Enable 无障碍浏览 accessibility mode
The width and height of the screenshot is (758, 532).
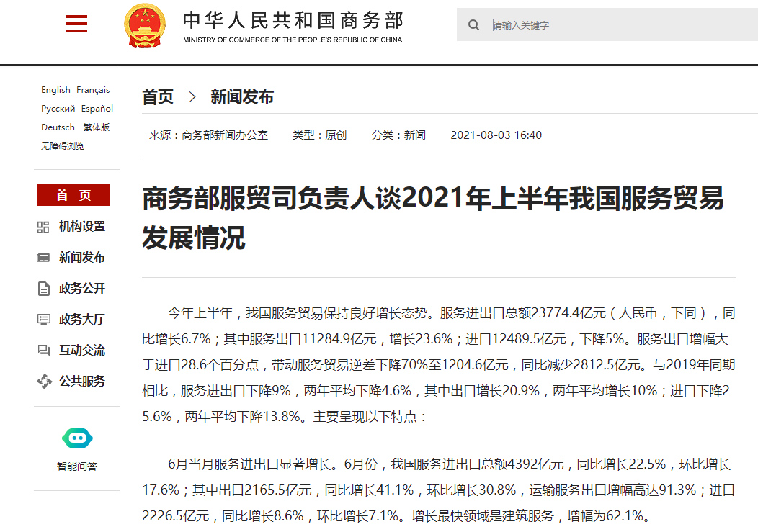point(63,146)
